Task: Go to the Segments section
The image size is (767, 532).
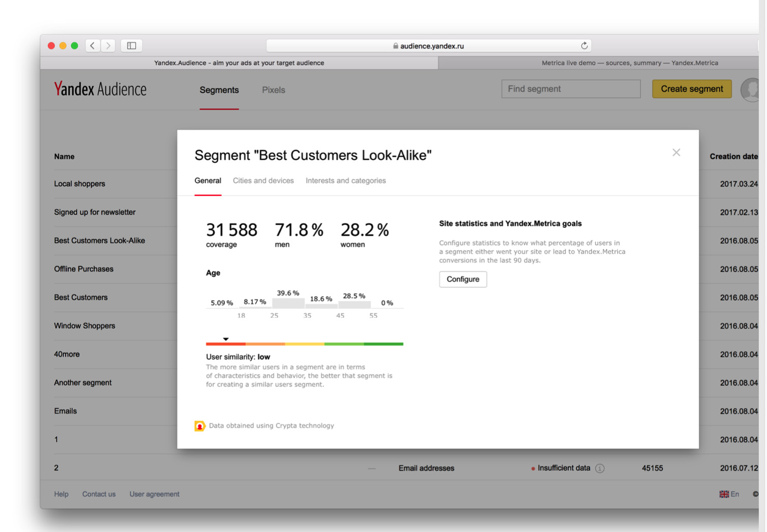Action: [x=219, y=90]
